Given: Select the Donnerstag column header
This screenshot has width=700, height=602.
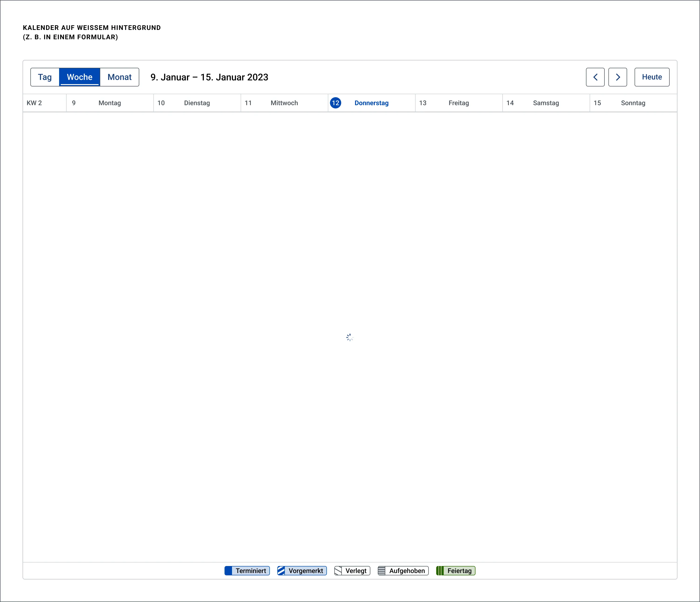Looking at the screenshot, I should click(372, 103).
